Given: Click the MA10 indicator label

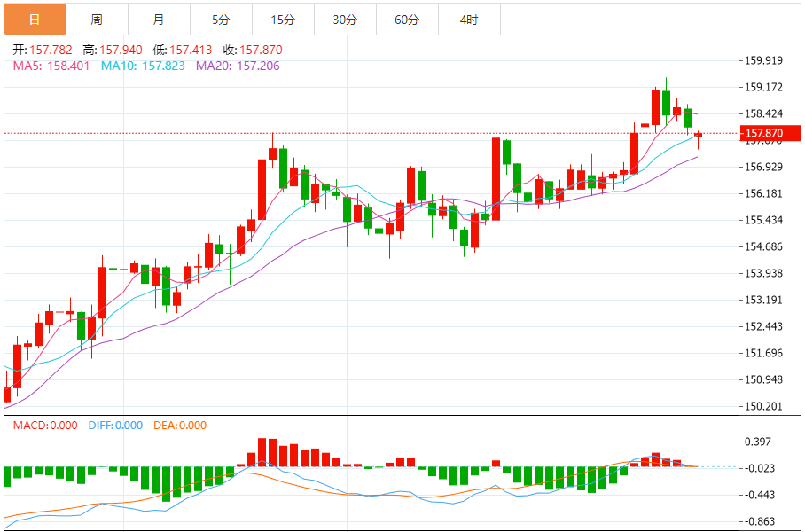Looking at the screenshot, I should click(x=143, y=66).
